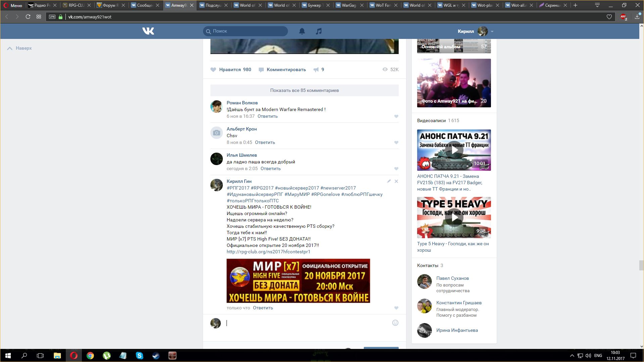Like Илья Шмелев's comment with the heart

396,169
